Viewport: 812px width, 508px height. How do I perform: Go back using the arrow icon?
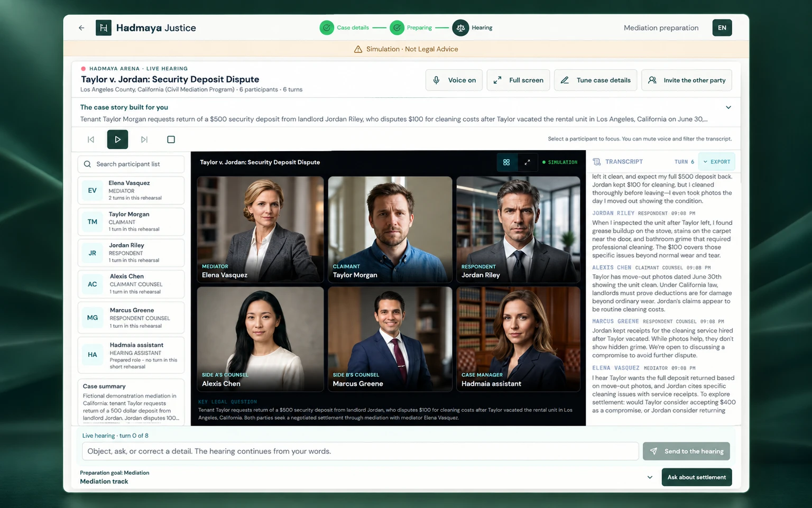point(81,28)
